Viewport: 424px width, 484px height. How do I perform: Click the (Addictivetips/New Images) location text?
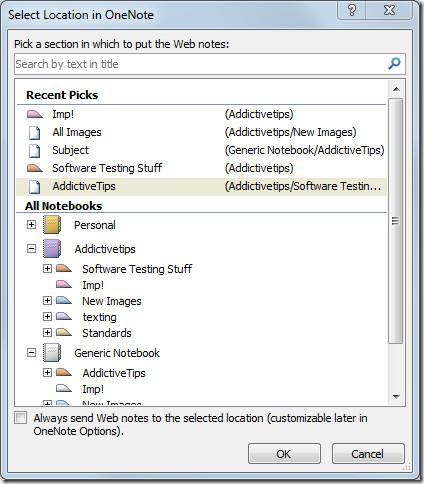pyautogui.click(x=290, y=132)
